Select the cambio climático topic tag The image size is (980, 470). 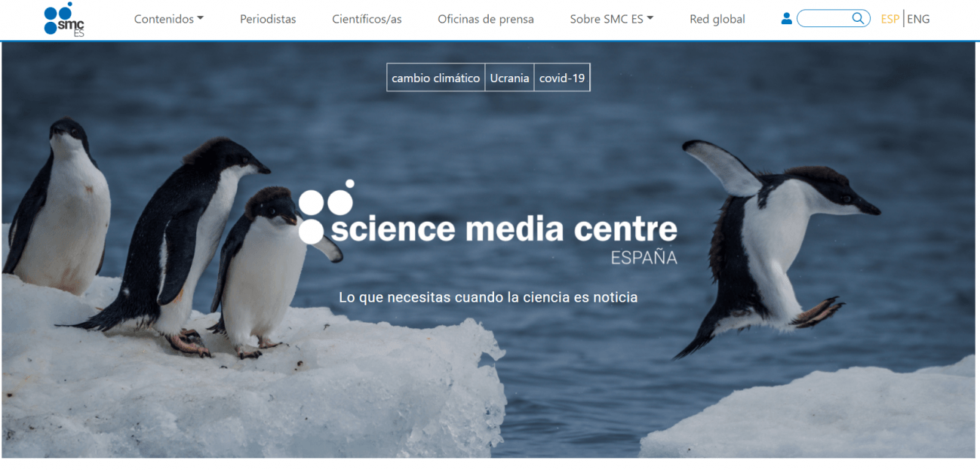(x=436, y=78)
